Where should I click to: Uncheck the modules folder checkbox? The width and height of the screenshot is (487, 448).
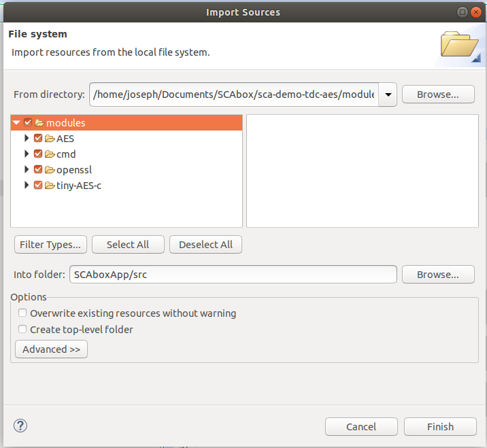pos(28,123)
